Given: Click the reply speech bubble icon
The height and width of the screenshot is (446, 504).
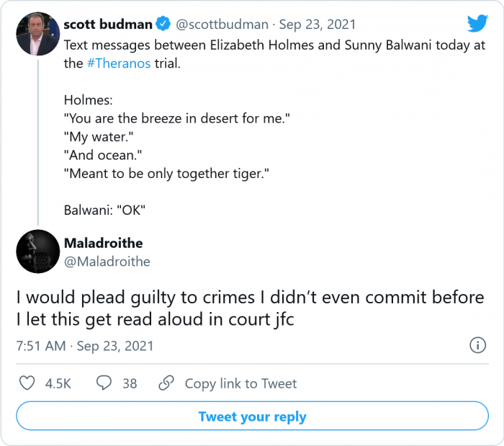Looking at the screenshot, I should (104, 383).
